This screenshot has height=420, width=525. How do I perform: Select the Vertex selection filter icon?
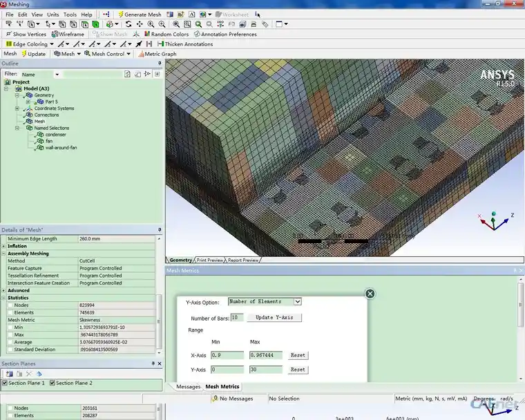[x=62, y=24]
